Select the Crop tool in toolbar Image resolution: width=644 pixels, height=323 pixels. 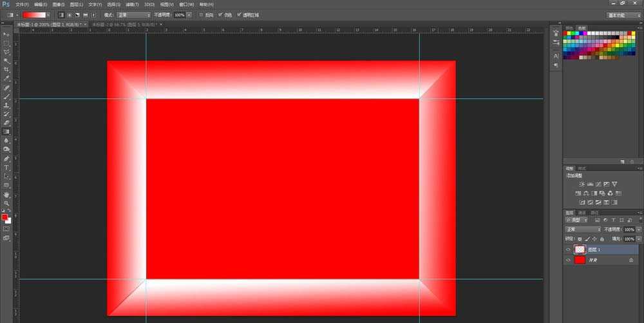click(6, 70)
